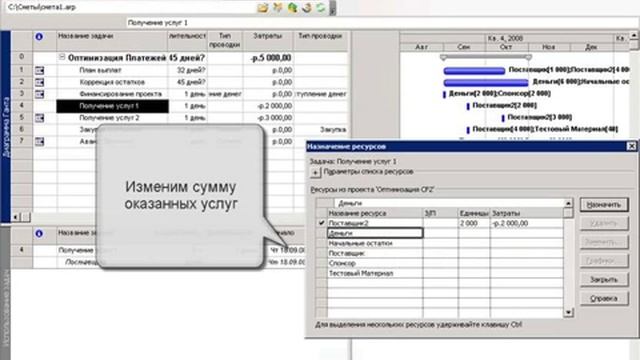Viewport: 640px width, 360px height.
Task: Click the -р.5 000,00 cost of summary task
Action: (x=268, y=58)
